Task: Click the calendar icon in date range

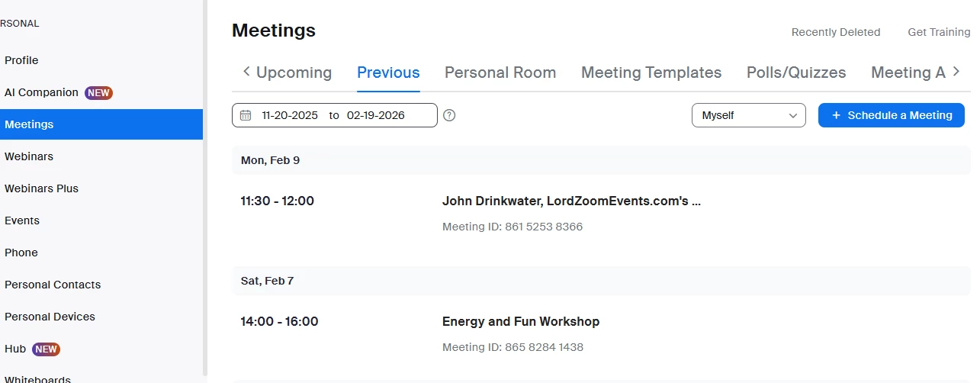Action: click(246, 115)
